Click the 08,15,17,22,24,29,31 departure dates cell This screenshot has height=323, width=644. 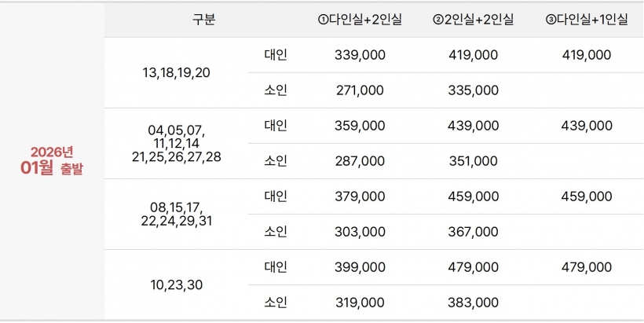(x=177, y=214)
